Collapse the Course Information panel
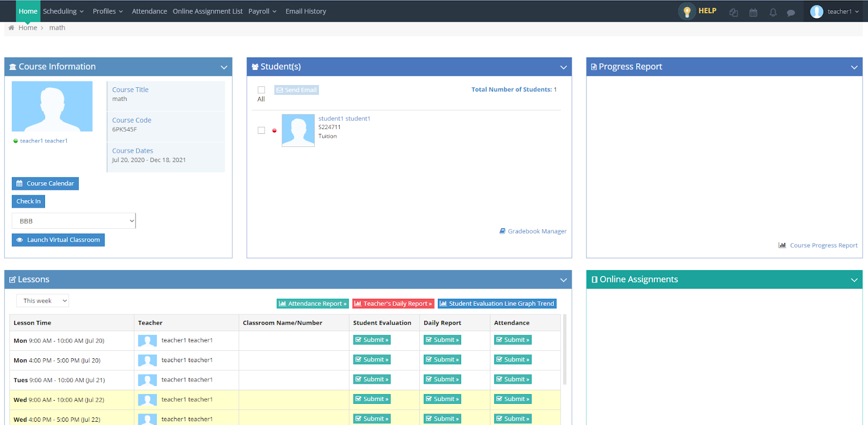This screenshot has width=868, height=425. pyautogui.click(x=224, y=67)
